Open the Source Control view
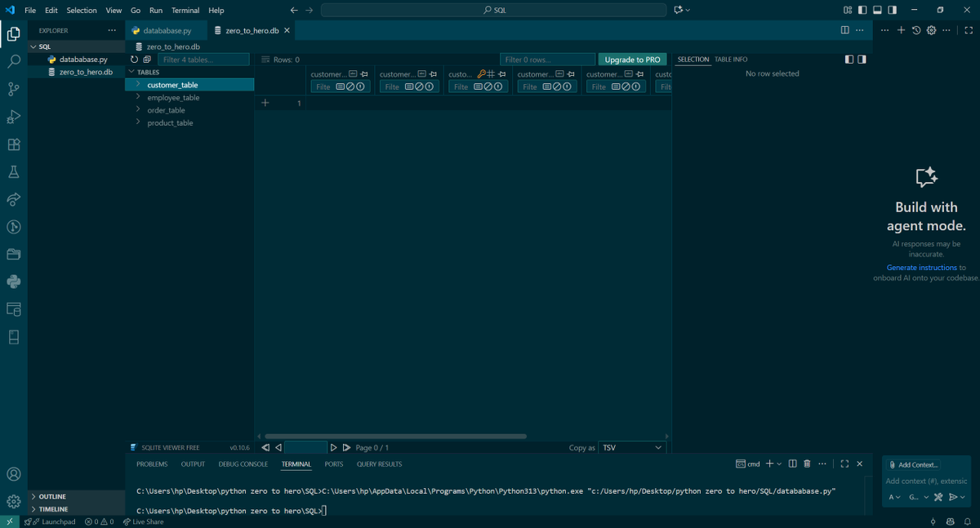This screenshot has width=980, height=528. tap(14, 89)
